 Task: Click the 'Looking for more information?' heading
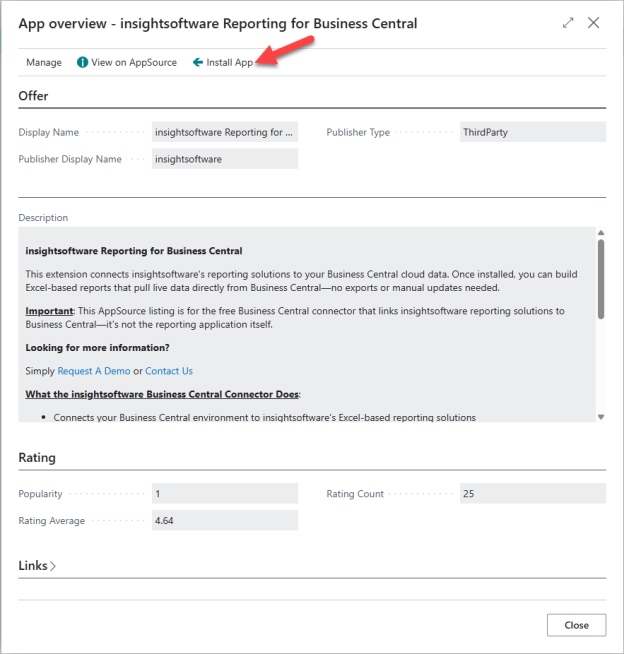coord(97,347)
